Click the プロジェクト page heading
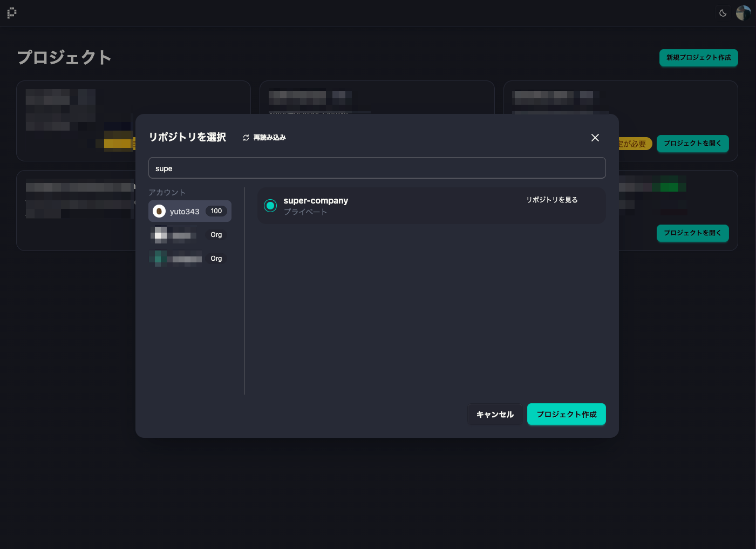756x549 pixels. 64,57
